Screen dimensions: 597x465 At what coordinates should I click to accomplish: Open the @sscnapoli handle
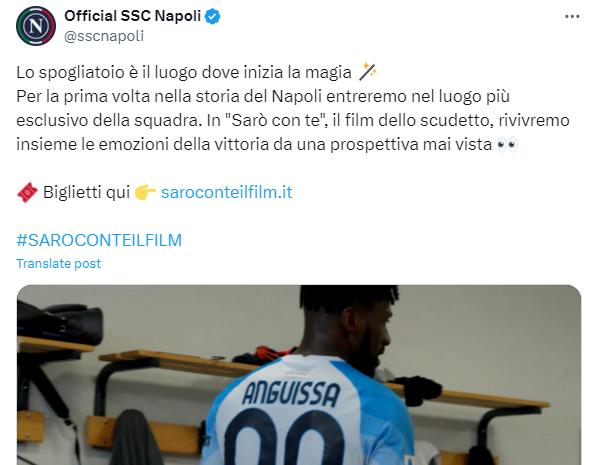104,36
